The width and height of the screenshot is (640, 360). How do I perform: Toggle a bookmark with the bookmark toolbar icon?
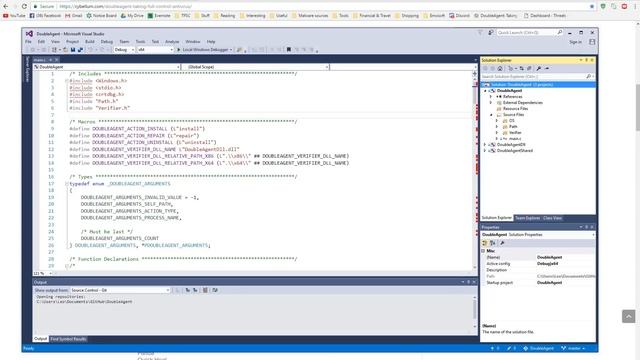(289, 50)
